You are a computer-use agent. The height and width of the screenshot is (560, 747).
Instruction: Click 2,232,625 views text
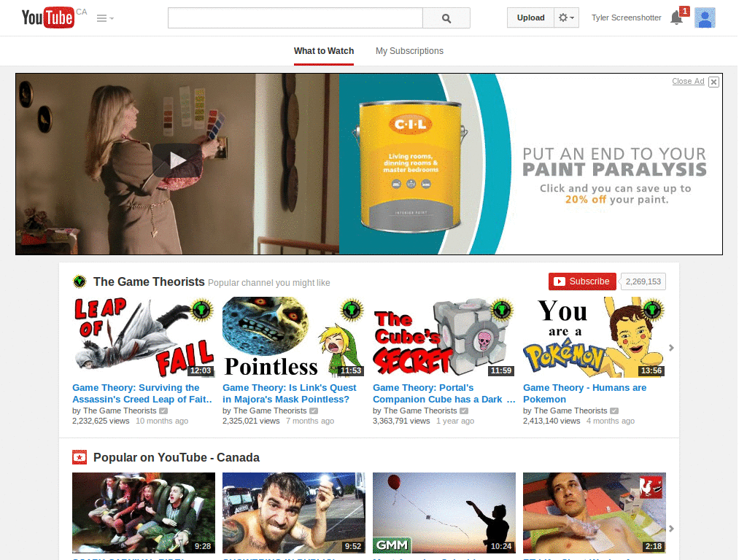101,421
